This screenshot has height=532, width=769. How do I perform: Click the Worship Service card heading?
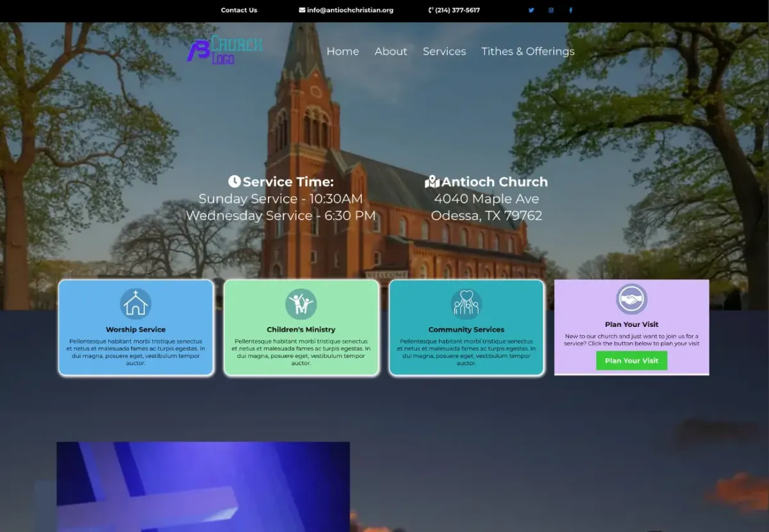pyautogui.click(x=136, y=329)
